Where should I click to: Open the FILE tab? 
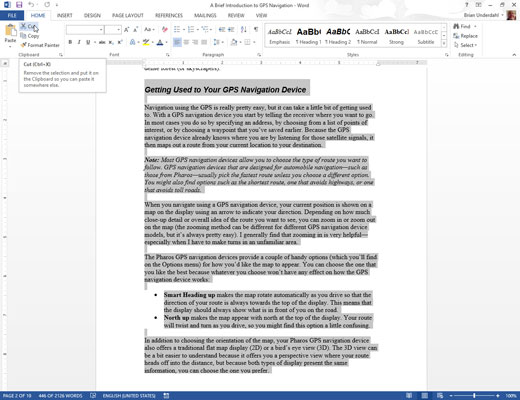(x=12, y=15)
